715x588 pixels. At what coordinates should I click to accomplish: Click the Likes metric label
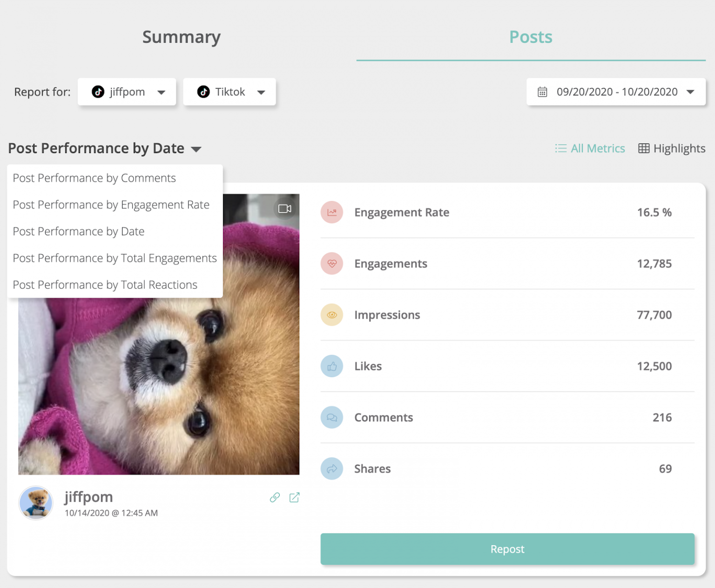point(368,366)
